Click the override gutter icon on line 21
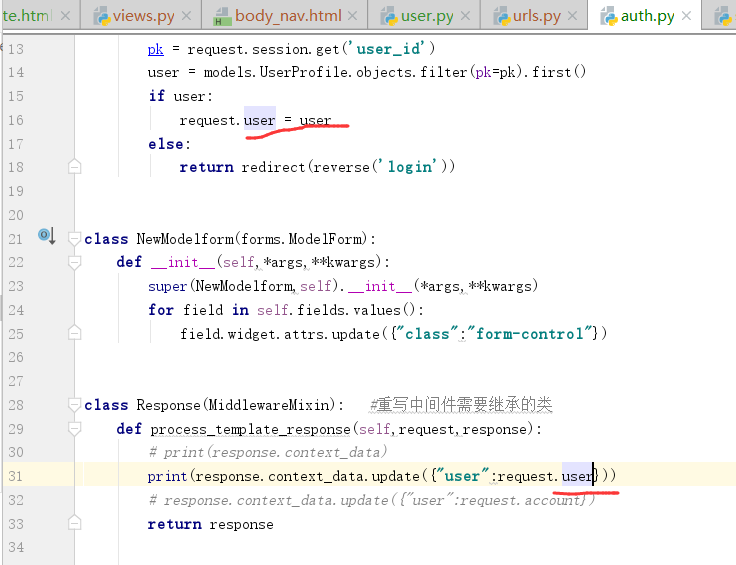Image resolution: width=736 pixels, height=565 pixels. click(46, 235)
